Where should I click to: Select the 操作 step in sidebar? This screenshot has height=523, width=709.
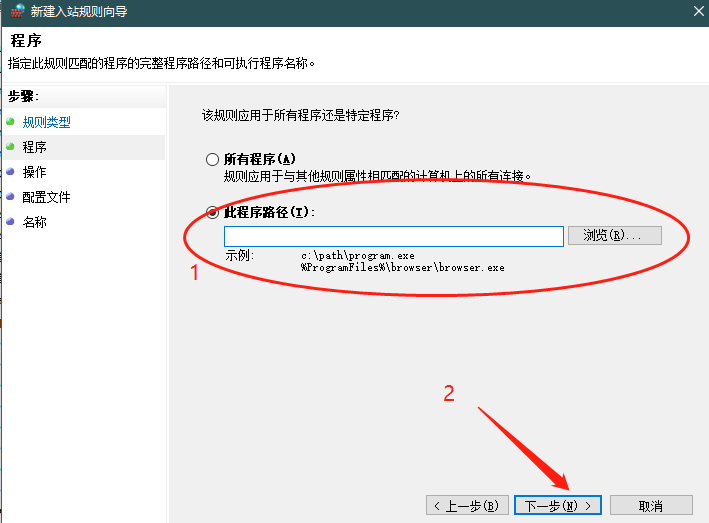point(34,172)
